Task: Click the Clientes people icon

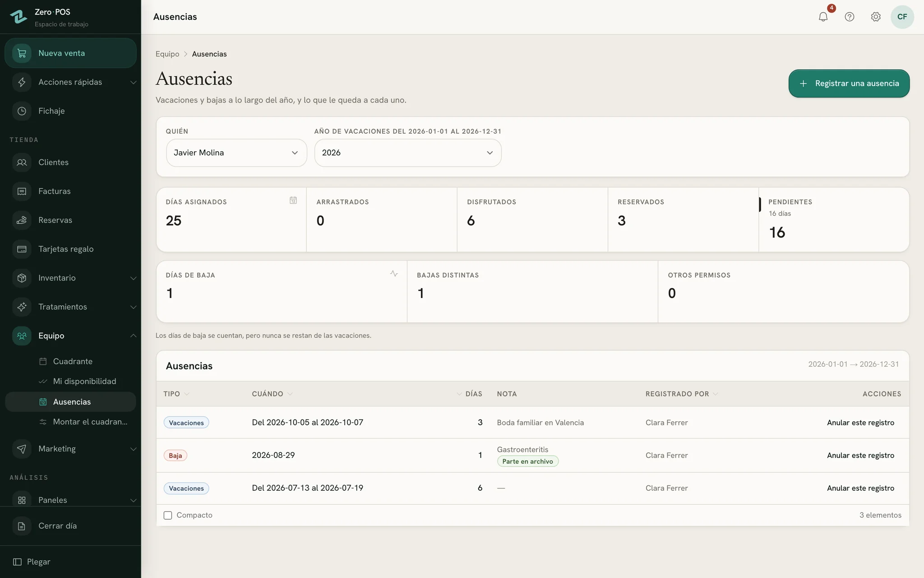Action: point(22,163)
